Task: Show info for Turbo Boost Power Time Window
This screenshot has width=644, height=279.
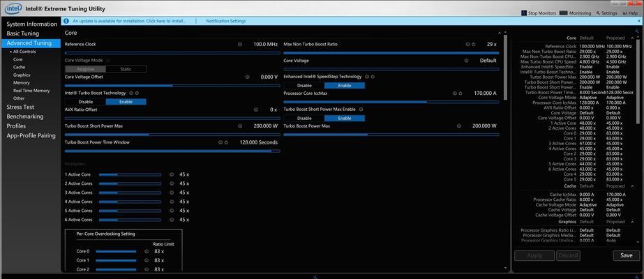Action: coord(220,142)
